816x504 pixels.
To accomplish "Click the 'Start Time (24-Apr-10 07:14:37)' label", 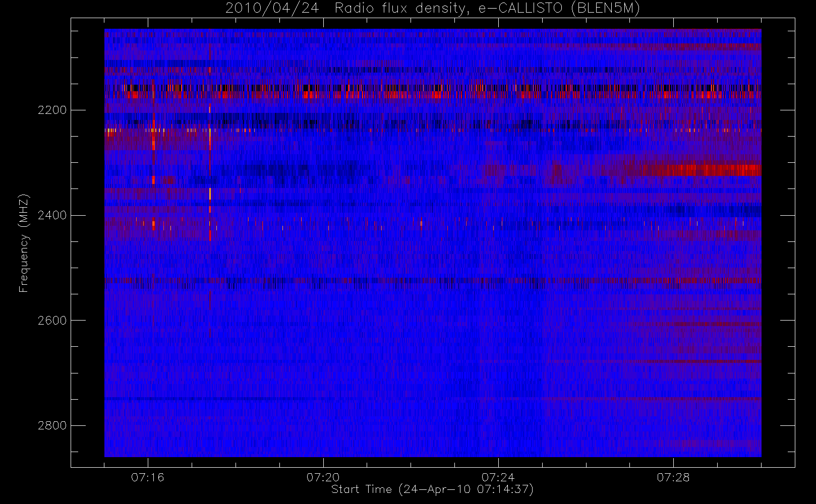I will coord(432,489).
